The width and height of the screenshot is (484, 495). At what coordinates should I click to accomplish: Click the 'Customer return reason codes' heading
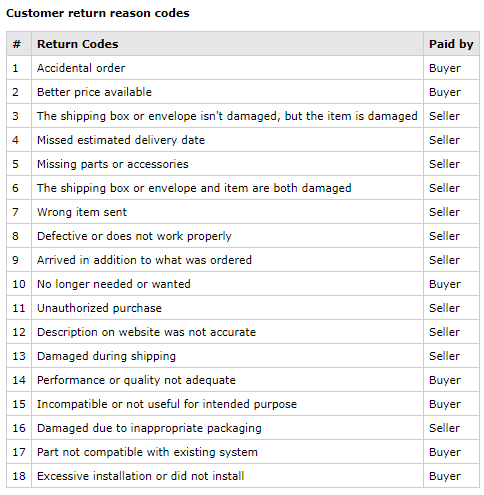(98, 13)
